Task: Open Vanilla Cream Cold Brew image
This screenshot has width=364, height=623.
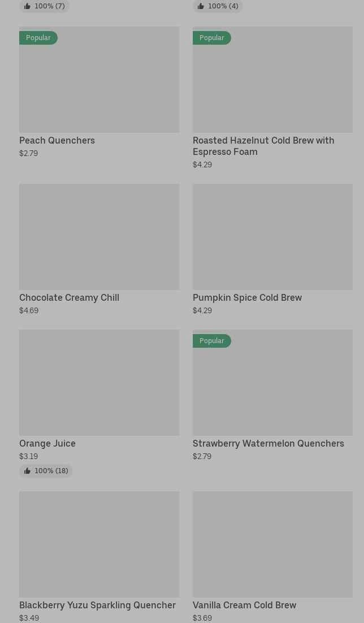Action: [x=272, y=544]
